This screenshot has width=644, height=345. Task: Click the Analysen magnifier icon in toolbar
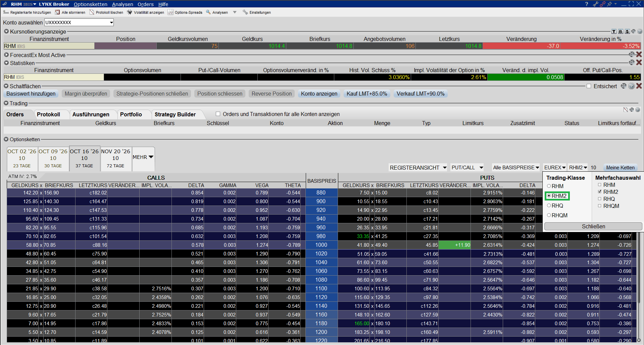[x=208, y=12]
